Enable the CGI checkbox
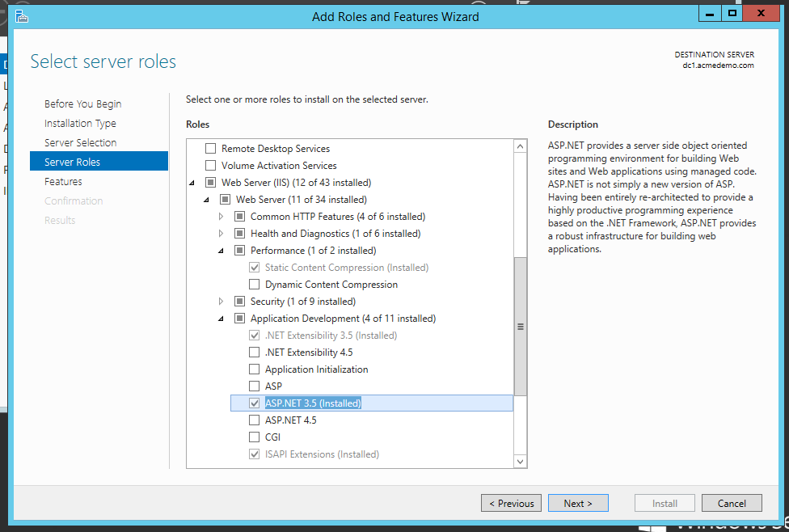Screen dimensions: 789x532 point(255,437)
